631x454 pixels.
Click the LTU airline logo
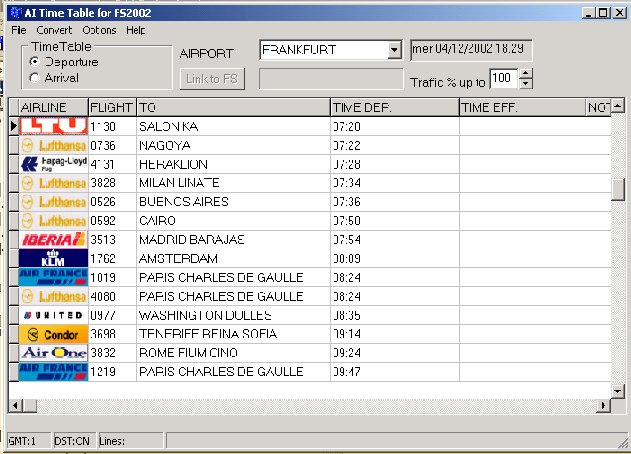pos(54,126)
